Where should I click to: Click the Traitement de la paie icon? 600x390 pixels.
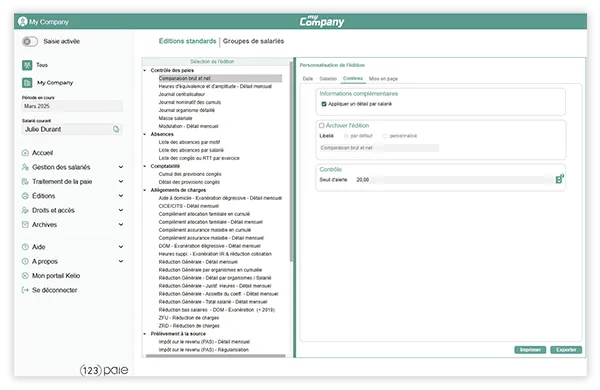click(25, 181)
